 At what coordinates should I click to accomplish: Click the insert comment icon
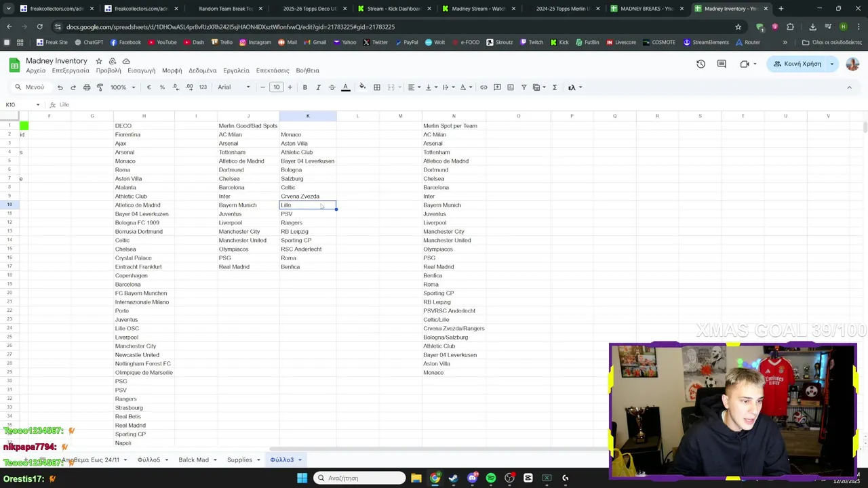(497, 87)
